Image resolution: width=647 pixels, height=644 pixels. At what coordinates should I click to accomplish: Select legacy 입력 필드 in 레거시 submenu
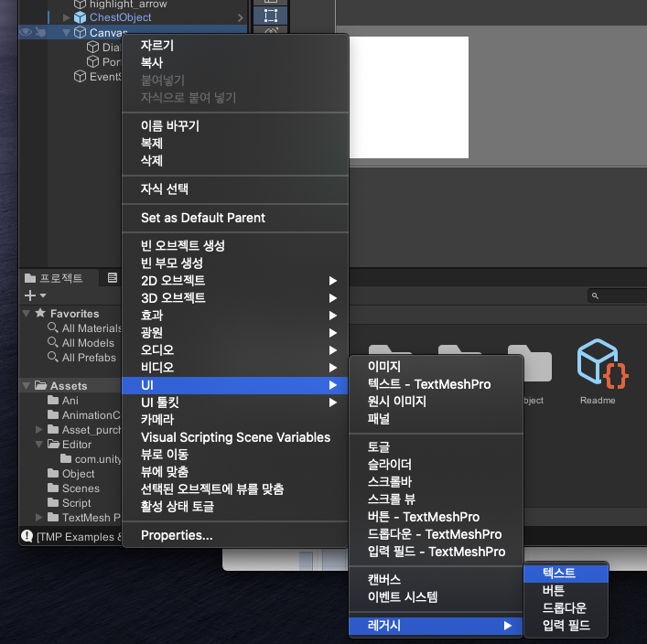tap(566, 626)
